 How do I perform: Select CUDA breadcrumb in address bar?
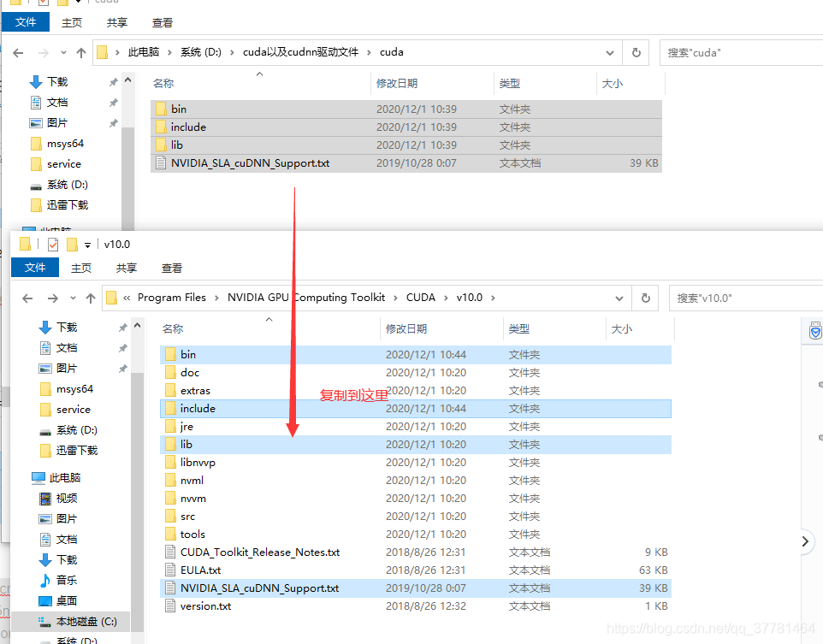pyautogui.click(x=421, y=298)
